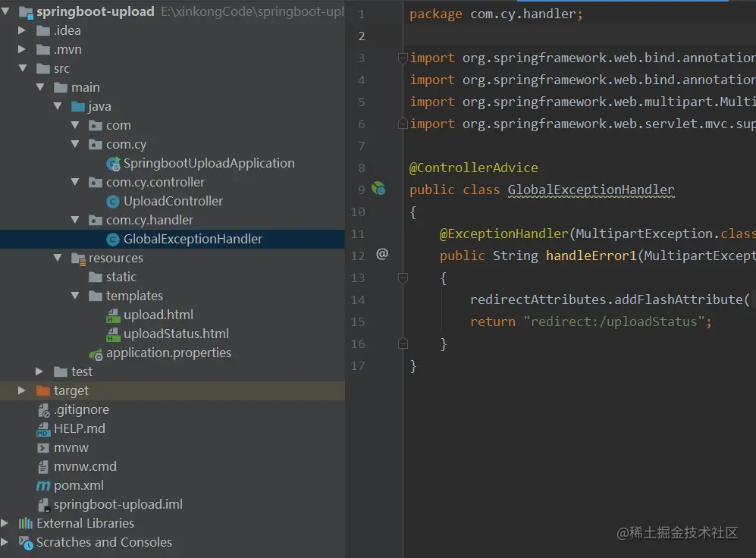The image size is (756, 558).
Task: Click the HELP.md markdown icon
Action: (43, 429)
